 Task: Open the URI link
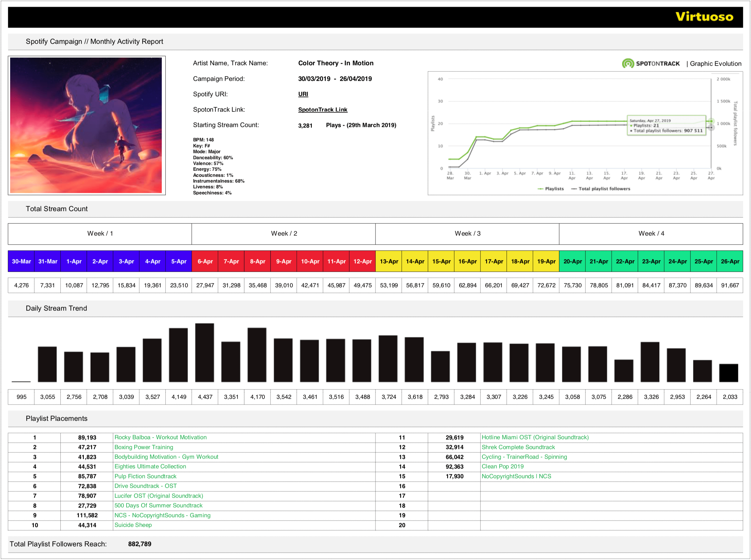click(303, 94)
